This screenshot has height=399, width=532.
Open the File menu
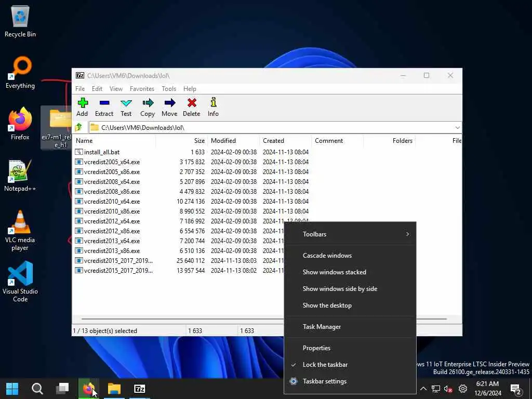[x=80, y=88]
